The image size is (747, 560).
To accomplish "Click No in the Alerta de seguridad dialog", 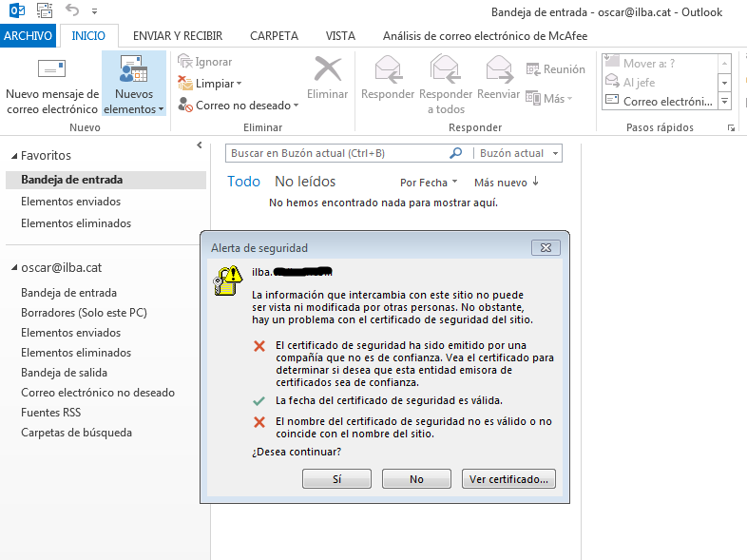I will click(x=416, y=479).
